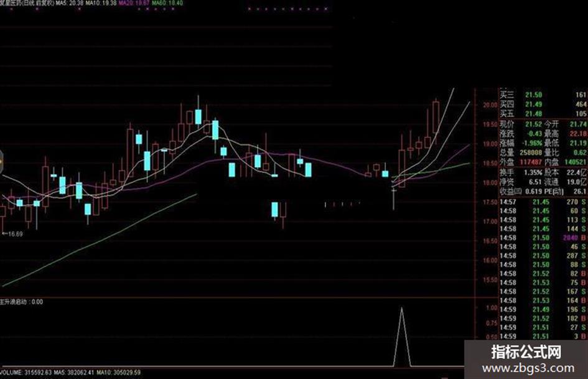
Task: Click the 主升浪启动 : 0.00 indicator label
Action: click(x=21, y=302)
